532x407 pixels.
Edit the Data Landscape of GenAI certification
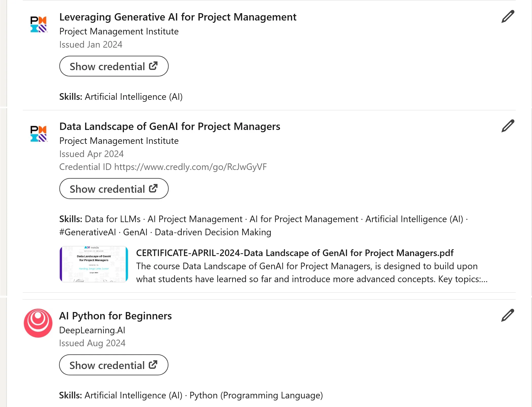pos(508,126)
